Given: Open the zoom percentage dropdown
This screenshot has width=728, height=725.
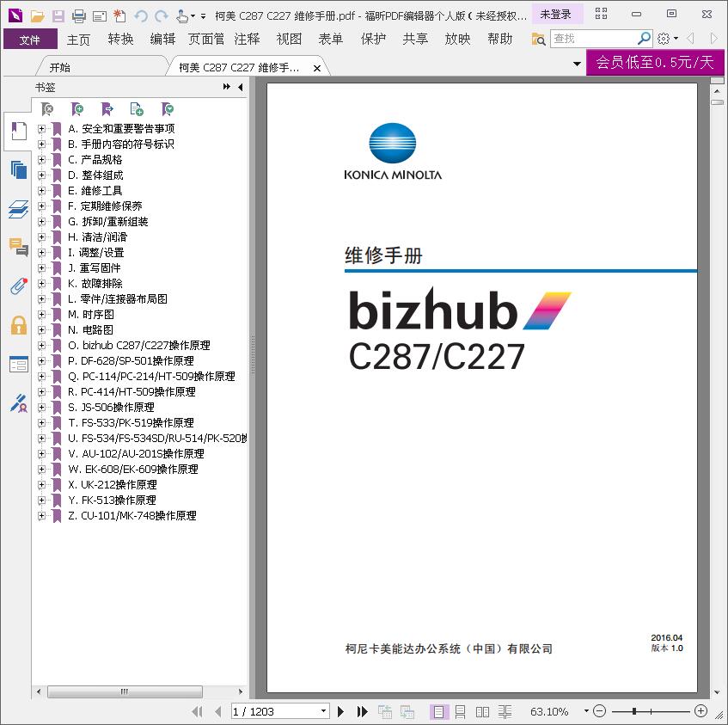Looking at the screenshot, I should [586, 711].
